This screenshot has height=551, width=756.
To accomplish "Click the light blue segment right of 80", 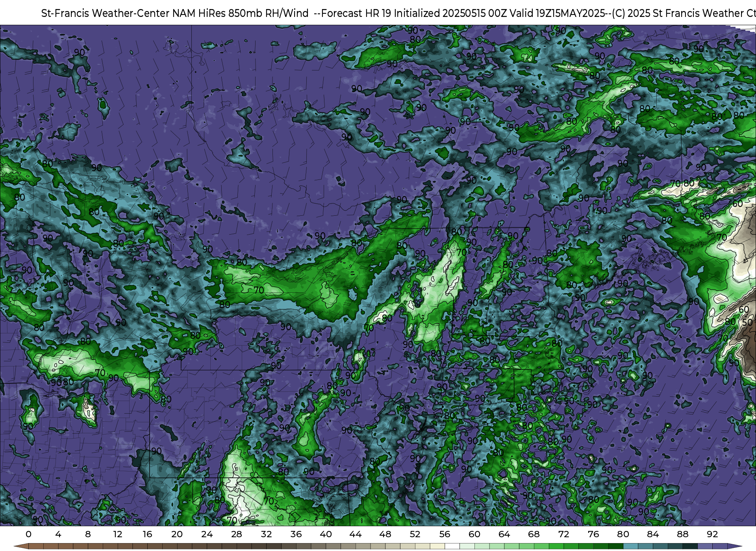I will 630,547.
